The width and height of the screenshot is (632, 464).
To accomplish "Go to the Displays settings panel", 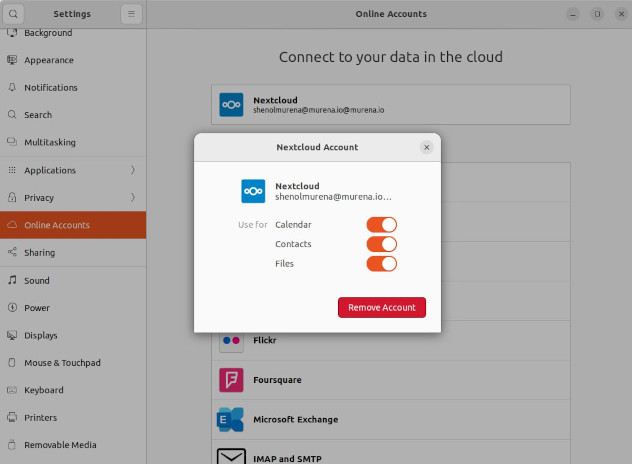I will point(41,336).
